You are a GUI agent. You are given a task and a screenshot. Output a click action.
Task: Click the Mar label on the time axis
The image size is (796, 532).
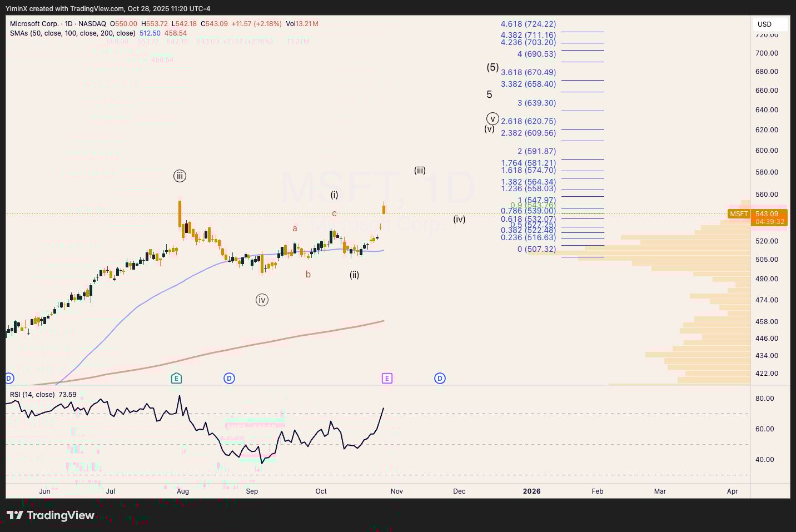tap(660, 491)
